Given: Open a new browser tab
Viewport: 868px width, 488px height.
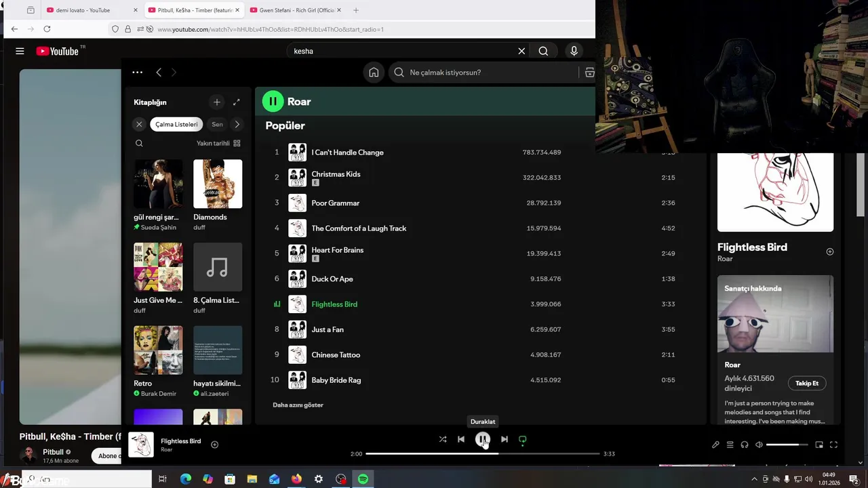Looking at the screenshot, I should pos(356,10).
